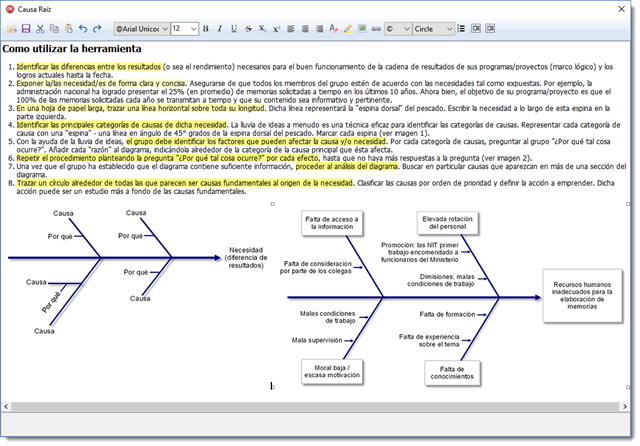Insert a hyperlink with the chain icon

(376, 29)
